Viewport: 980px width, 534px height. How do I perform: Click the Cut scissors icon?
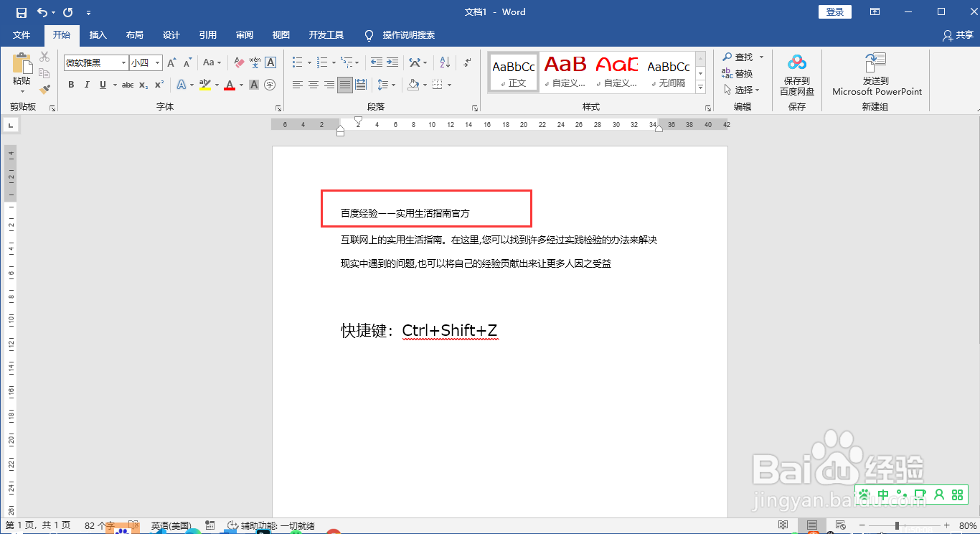[44, 57]
